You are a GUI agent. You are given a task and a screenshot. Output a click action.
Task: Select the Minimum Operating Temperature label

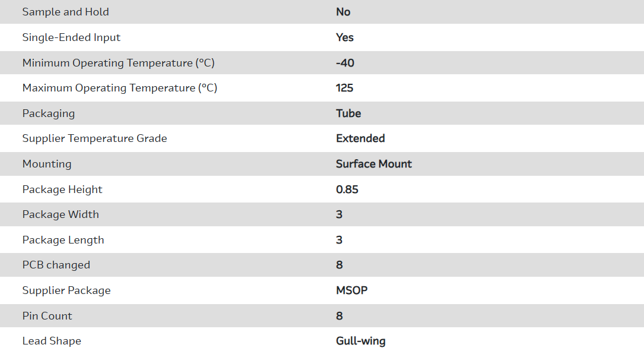(x=118, y=63)
